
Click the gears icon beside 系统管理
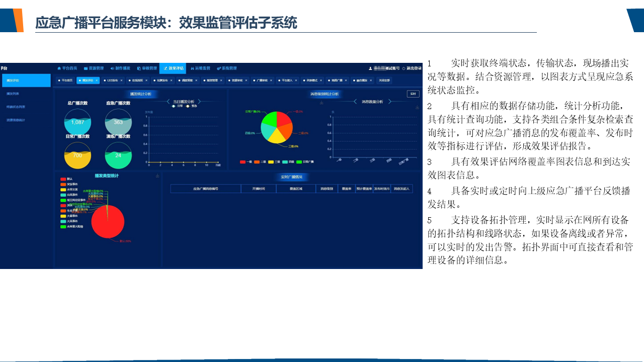219,68
